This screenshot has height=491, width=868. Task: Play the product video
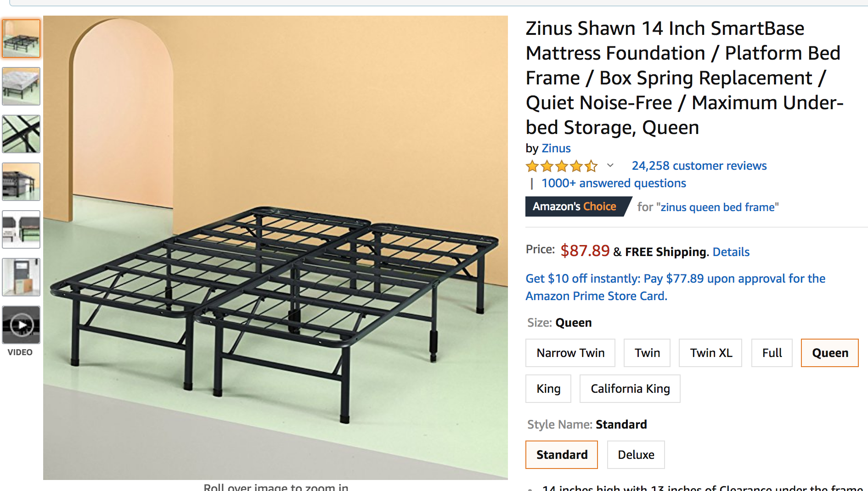[21, 325]
